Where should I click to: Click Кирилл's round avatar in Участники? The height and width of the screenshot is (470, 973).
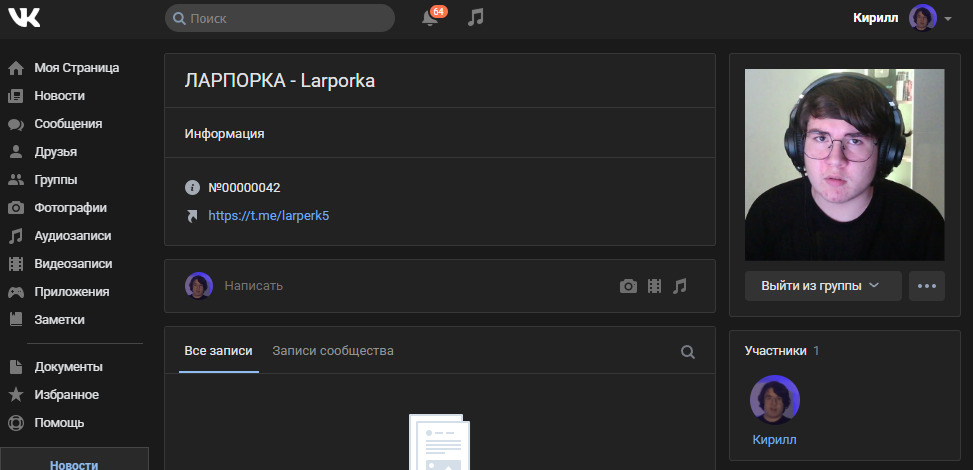[x=774, y=400]
